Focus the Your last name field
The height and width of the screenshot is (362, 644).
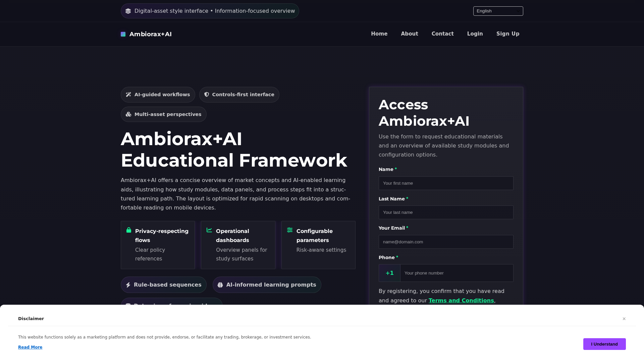446,213
